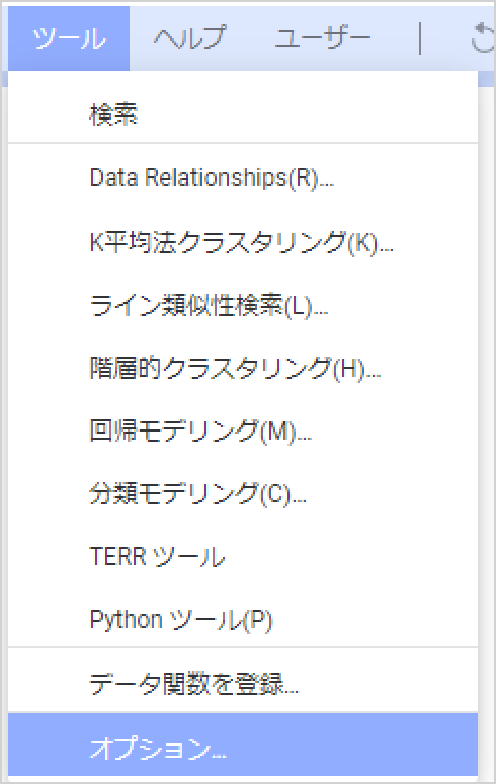Open the ユーザー menu
The width and height of the screenshot is (496, 784).
pyautogui.click(x=322, y=38)
